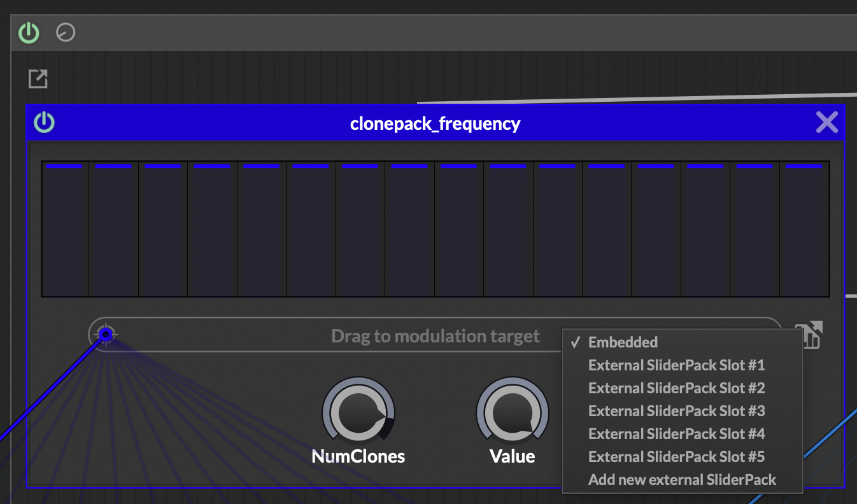Choose External SliderPack Slot #4
The image size is (857, 504).
683,434
